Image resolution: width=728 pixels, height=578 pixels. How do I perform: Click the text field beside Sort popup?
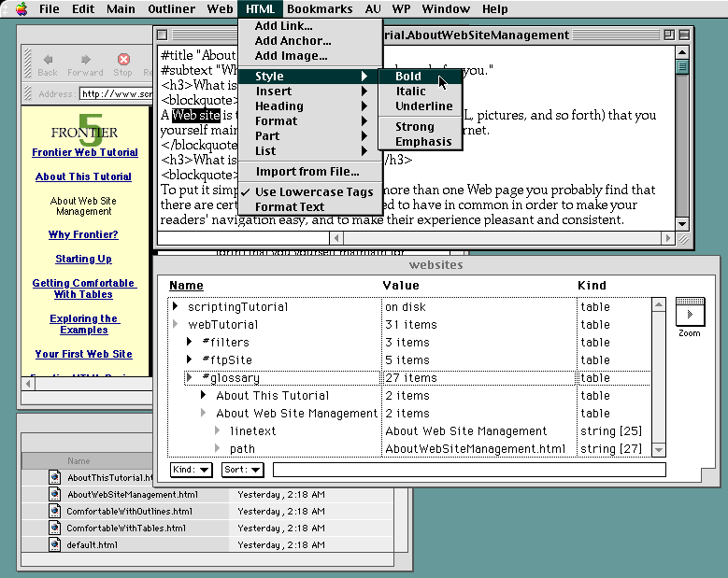(x=467, y=470)
